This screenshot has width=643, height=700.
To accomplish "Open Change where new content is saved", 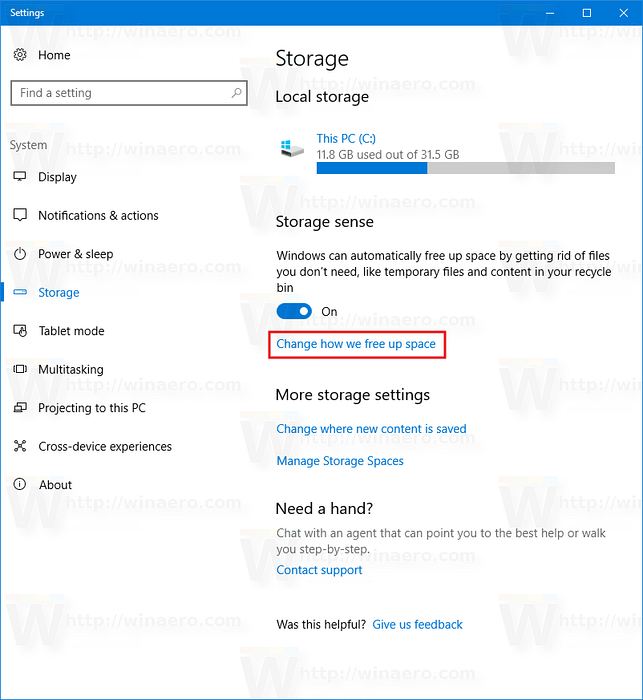I will (371, 429).
